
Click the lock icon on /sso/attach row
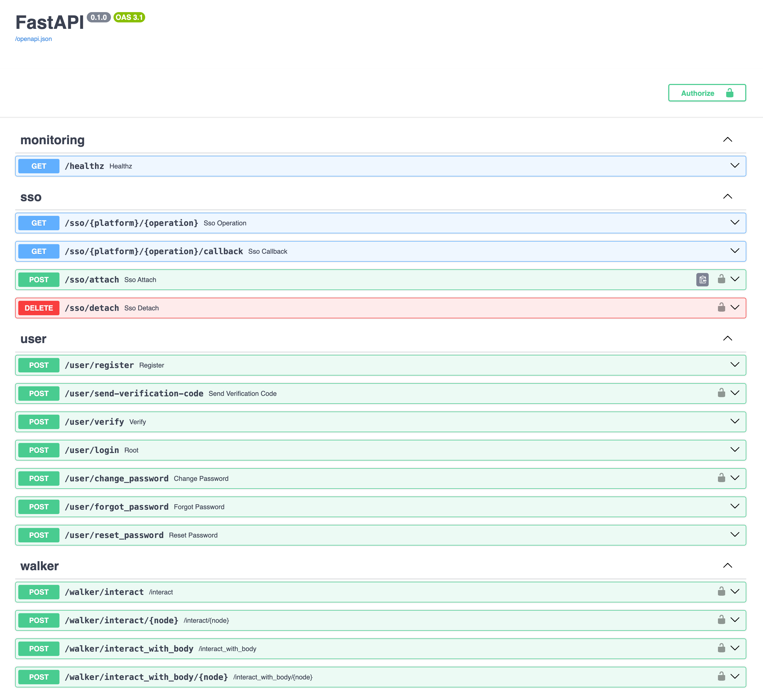(721, 279)
